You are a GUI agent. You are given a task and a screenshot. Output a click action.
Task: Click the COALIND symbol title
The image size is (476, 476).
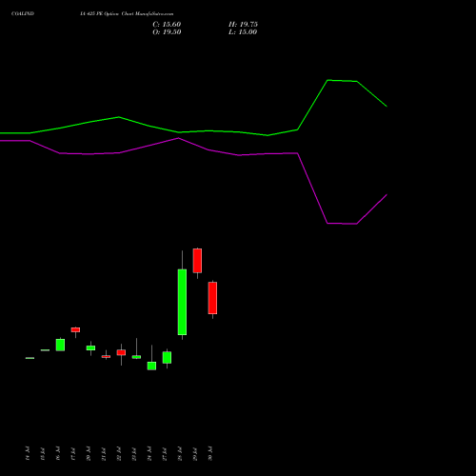point(23,13)
